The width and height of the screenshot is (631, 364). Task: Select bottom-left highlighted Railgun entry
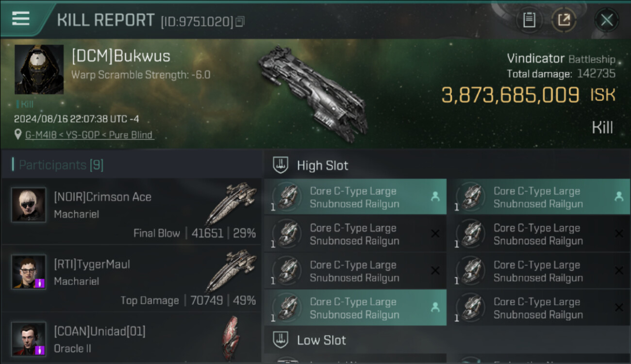355,308
